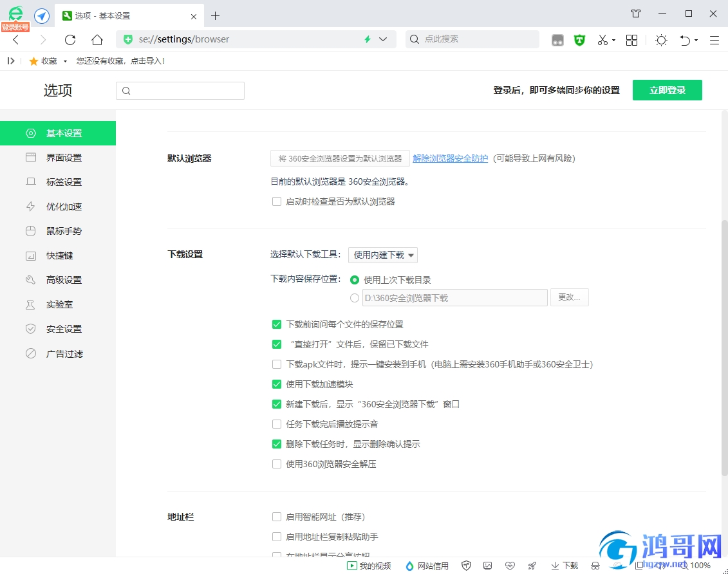Click the settings page vertical scrollbar
The image size is (728, 574).
[724, 348]
